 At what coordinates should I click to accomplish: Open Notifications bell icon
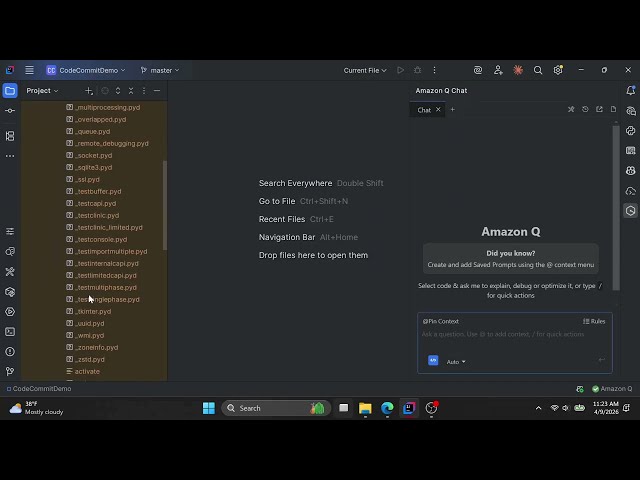point(631,91)
